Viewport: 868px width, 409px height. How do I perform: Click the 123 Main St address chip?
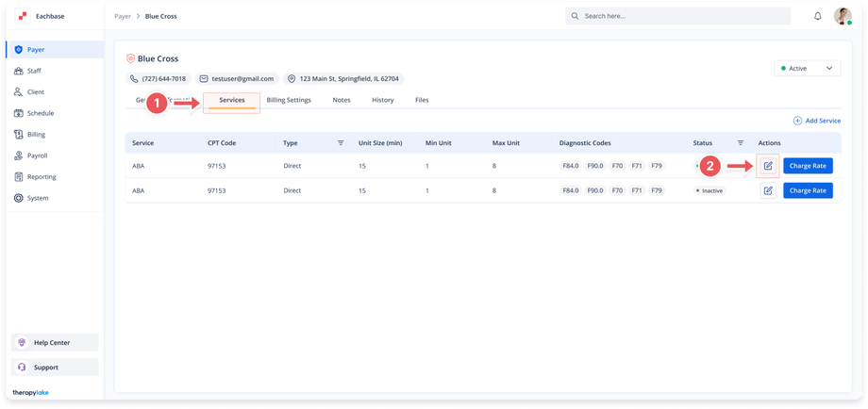tap(343, 79)
